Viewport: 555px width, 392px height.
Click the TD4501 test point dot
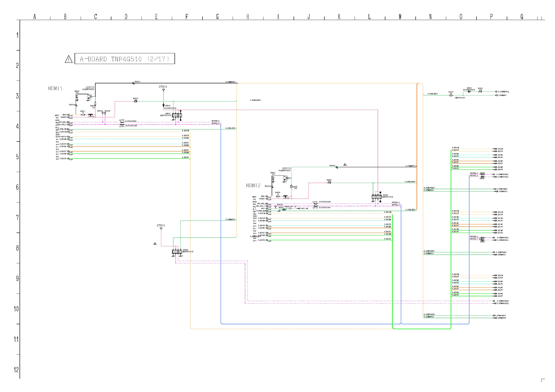tap(133, 83)
